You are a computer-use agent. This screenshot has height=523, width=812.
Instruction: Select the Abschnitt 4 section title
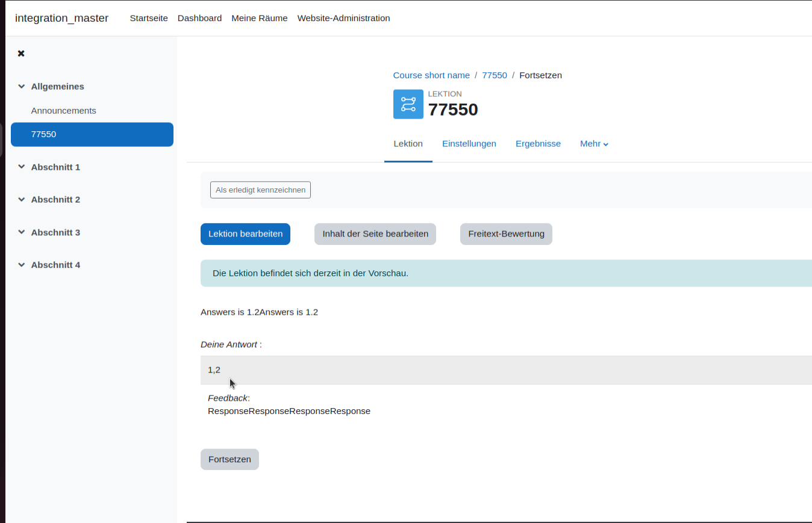55,265
